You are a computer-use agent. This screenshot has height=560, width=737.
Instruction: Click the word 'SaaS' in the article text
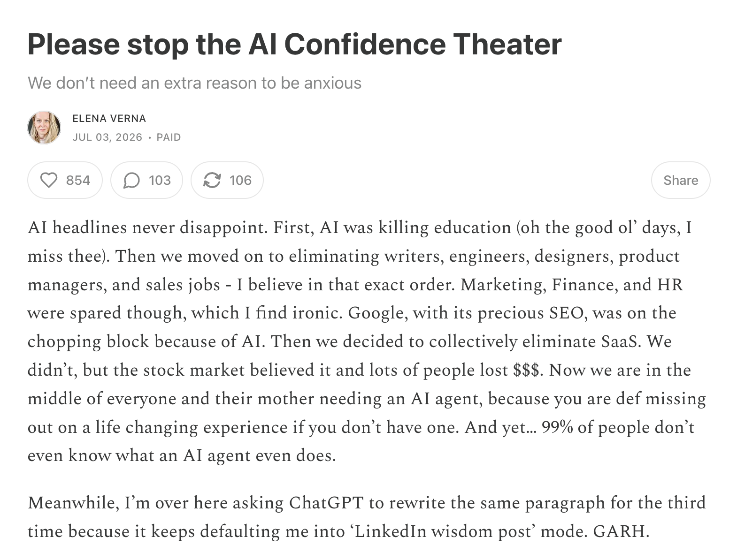coord(621,341)
